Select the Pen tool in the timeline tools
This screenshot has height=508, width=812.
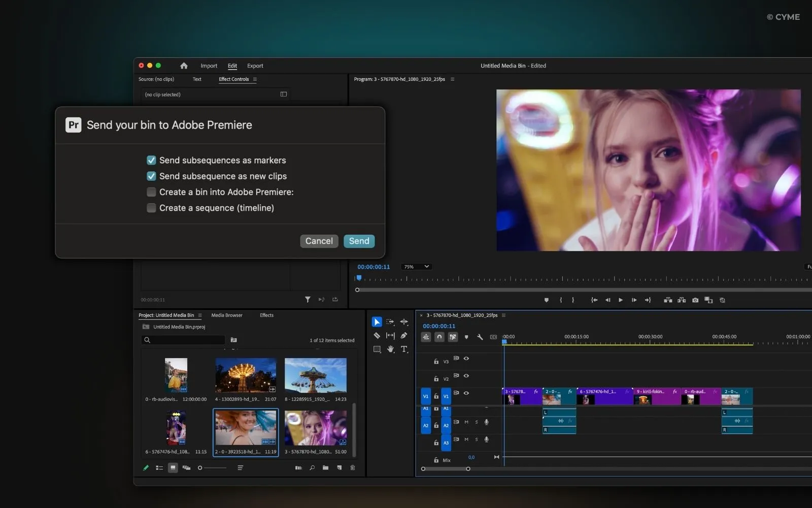[404, 336]
